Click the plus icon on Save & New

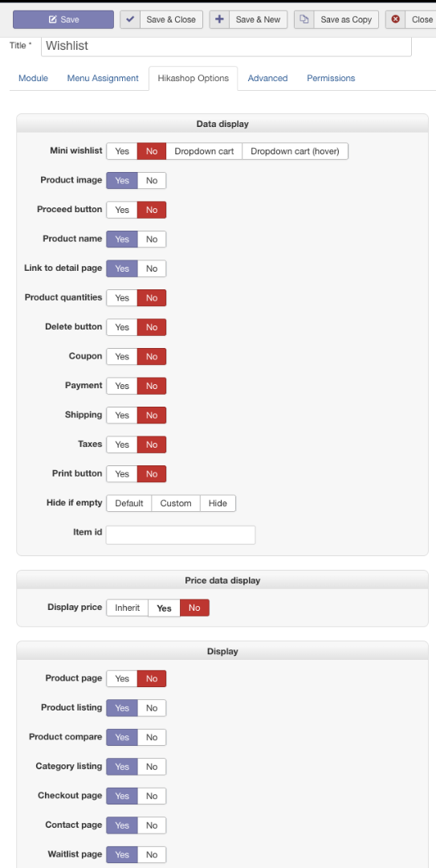[219, 19]
